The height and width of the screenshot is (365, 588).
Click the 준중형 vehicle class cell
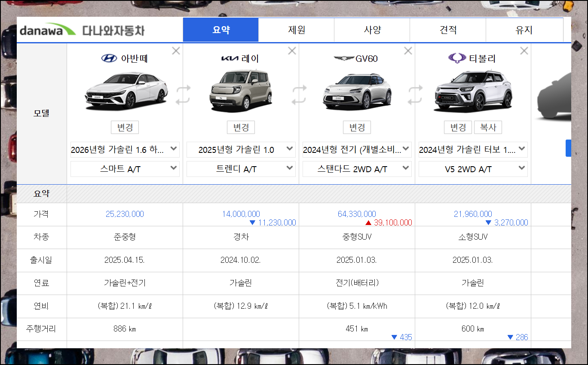125,237
